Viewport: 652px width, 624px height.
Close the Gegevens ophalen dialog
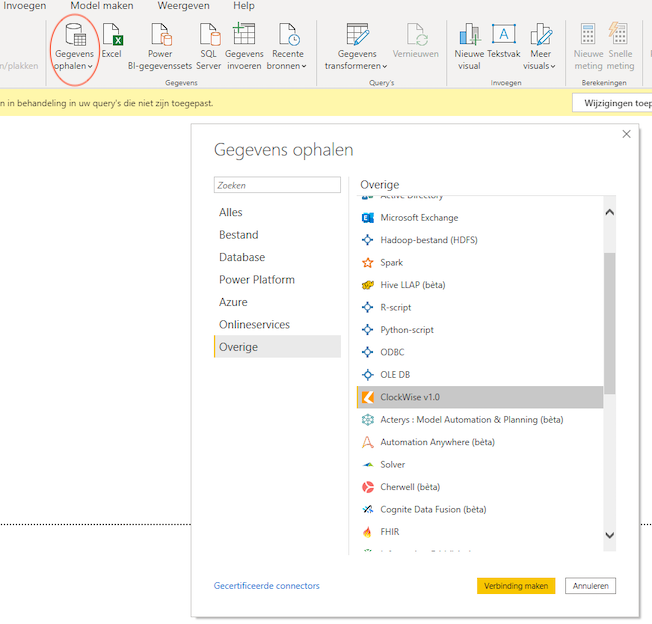(x=626, y=134)
